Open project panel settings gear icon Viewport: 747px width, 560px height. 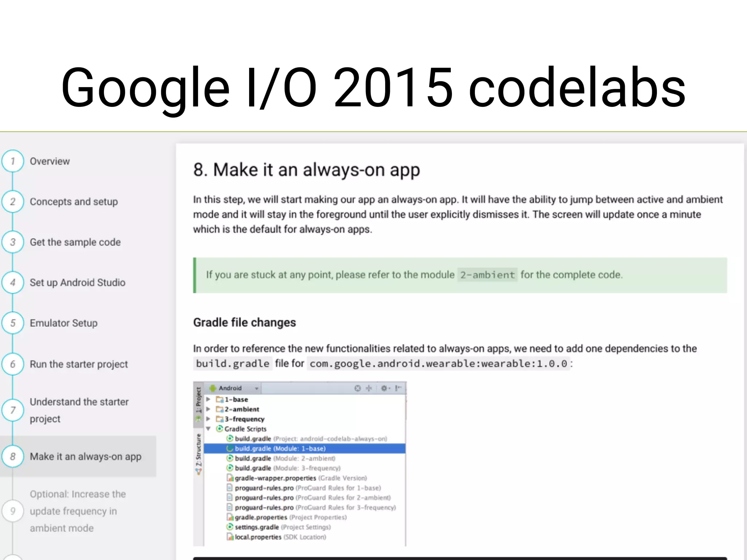coord(385,388)
